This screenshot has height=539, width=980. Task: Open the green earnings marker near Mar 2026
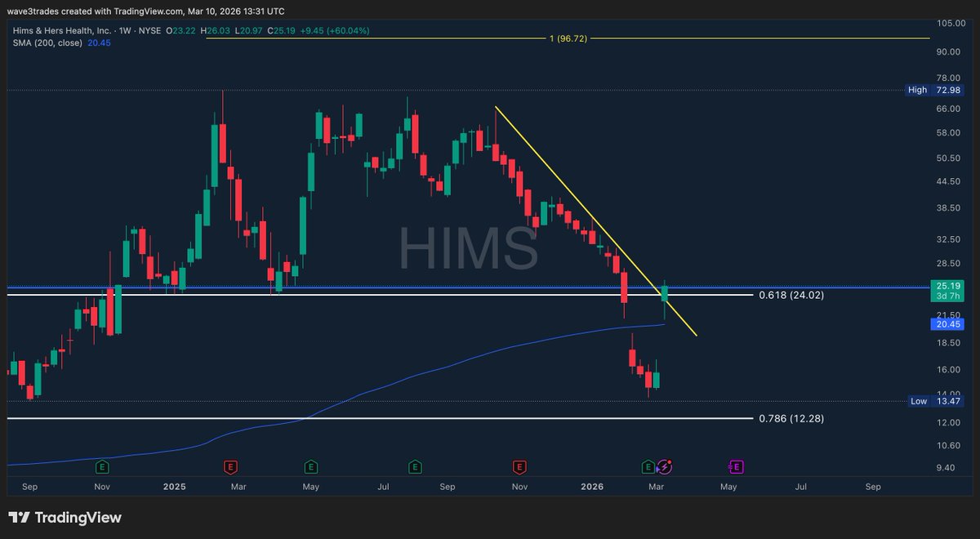(649, 467)
